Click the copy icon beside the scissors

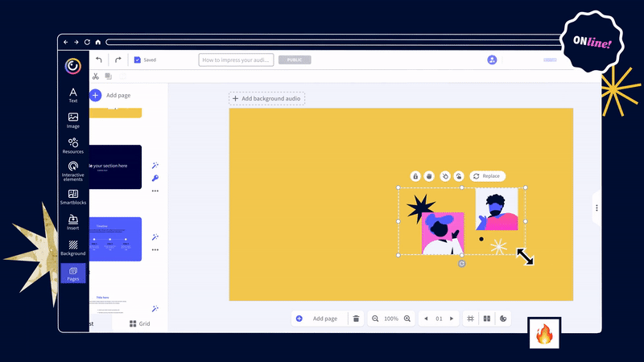[x=109, y=76]
